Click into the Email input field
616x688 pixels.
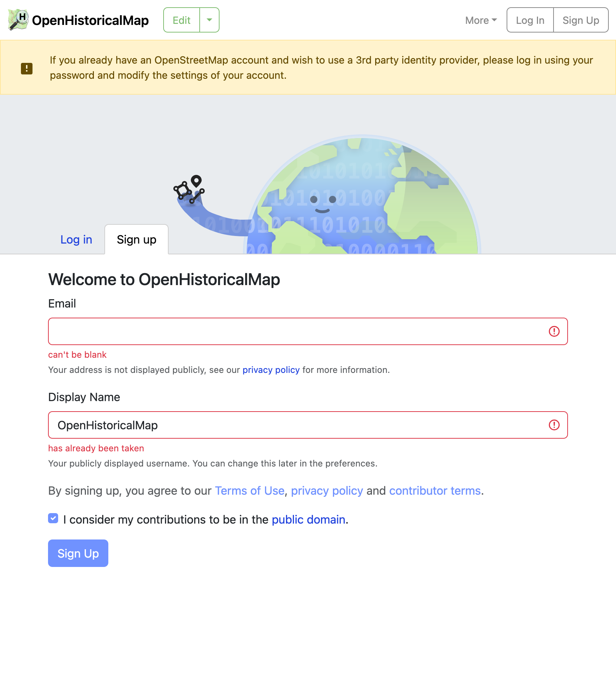click(296, 331)
